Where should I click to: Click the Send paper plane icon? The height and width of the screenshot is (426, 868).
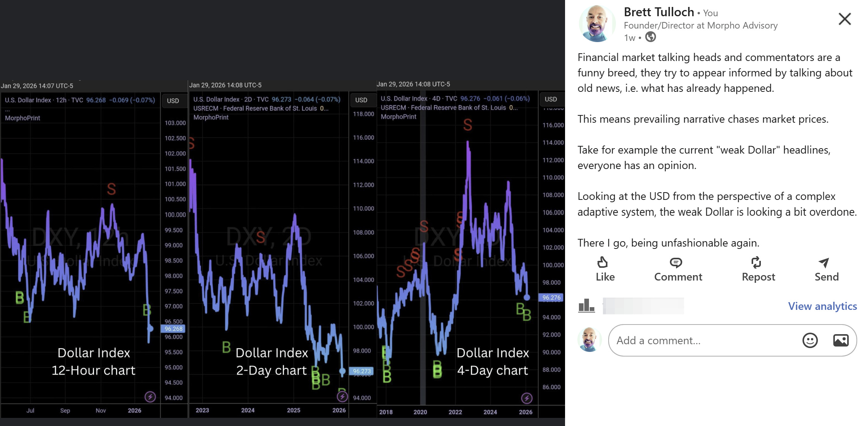[824, 263]
